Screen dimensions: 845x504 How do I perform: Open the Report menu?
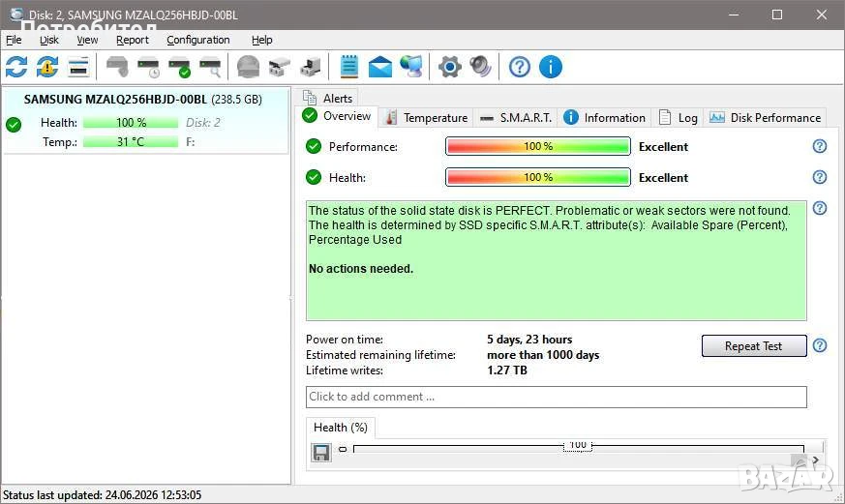pyautogui.click(x=132, y=40)
